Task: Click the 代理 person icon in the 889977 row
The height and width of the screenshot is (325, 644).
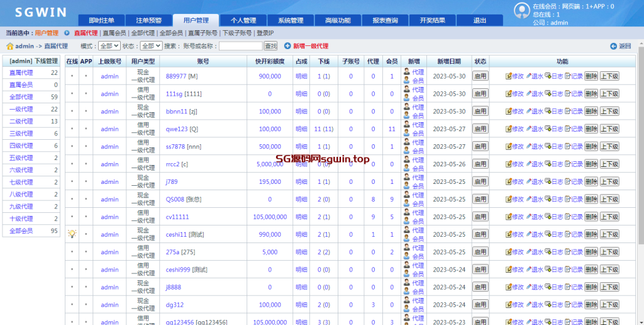Action: tap(407, 72)
